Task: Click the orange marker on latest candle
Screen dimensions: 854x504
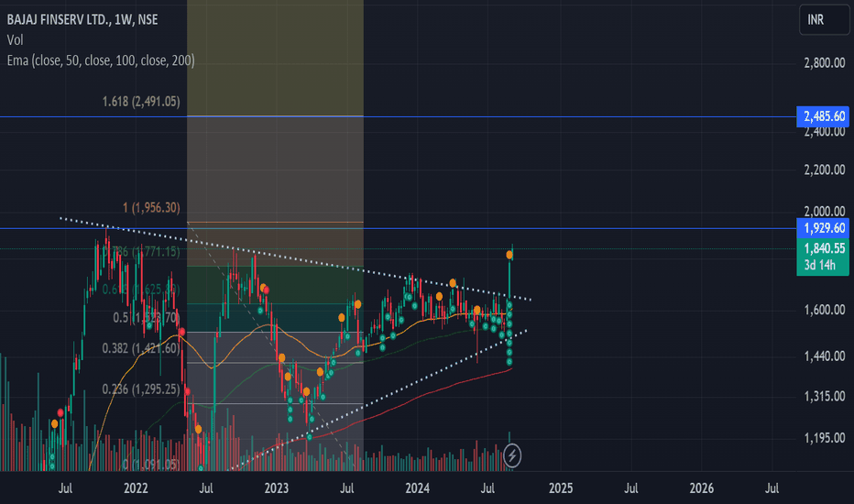Action: (509, 255)
